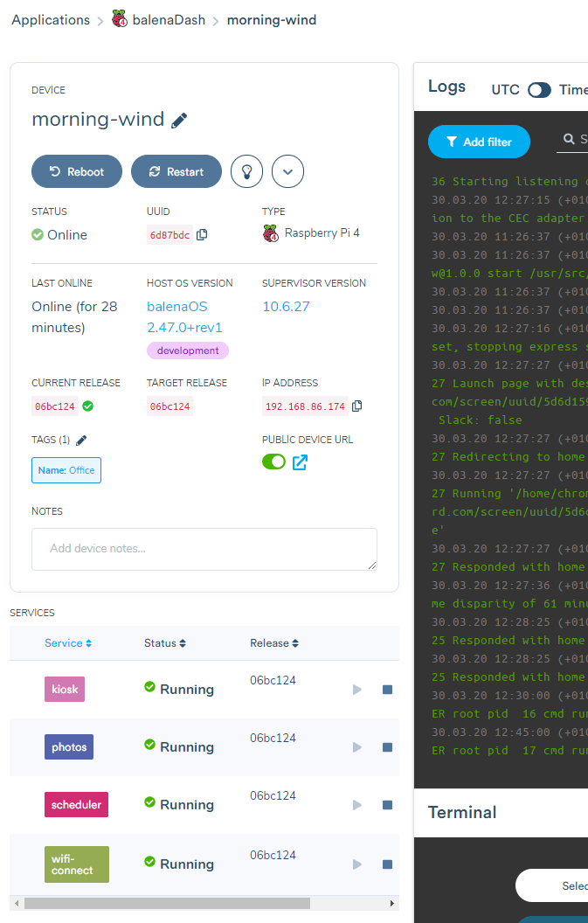Blink device with lightbulb icon
The width and height of the screenshot is (588, 923).
point(246,171)
